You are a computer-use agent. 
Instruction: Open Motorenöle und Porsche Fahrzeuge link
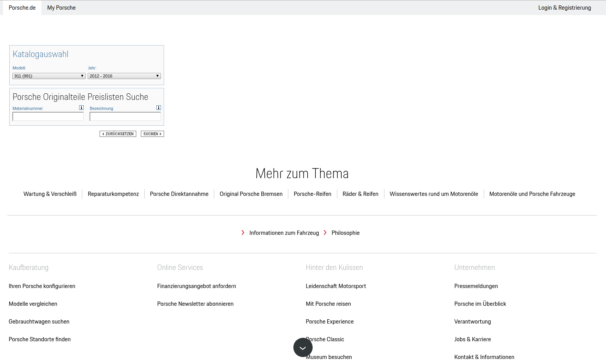tap(532, 194)
